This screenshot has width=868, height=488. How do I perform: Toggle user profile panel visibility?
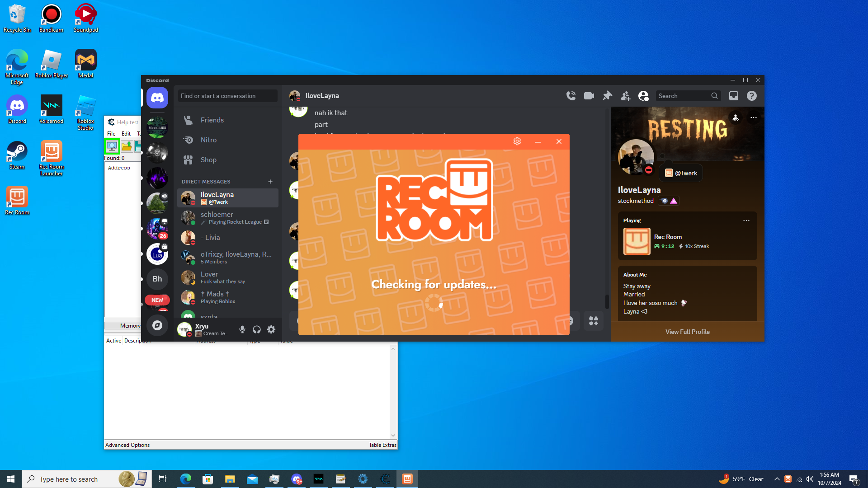click(643, 96)
